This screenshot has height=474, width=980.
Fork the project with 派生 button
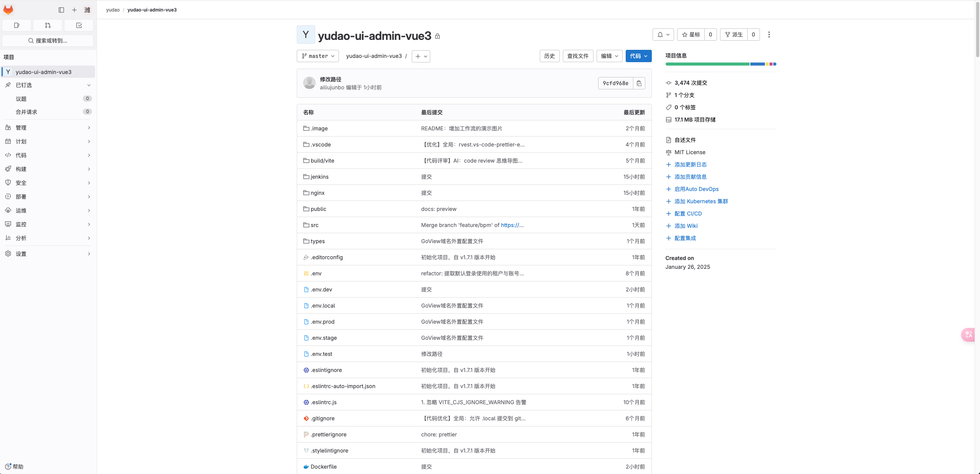734,35
